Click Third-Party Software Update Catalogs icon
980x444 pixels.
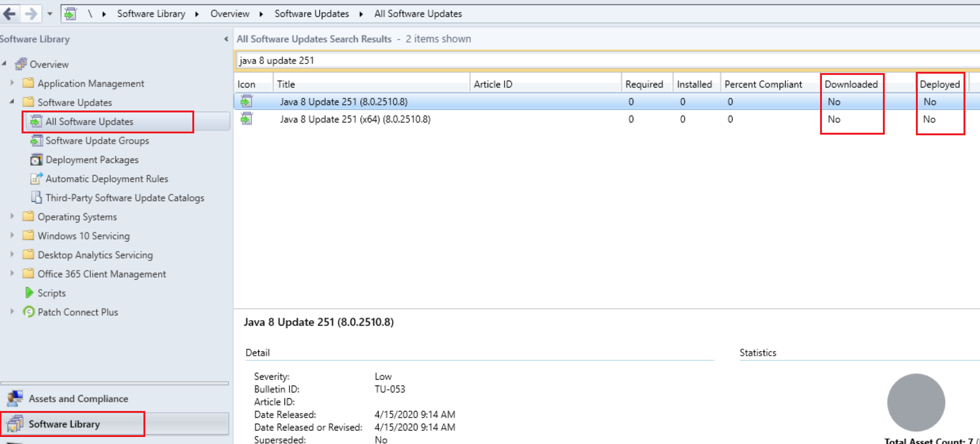click(x=36, y=198)
